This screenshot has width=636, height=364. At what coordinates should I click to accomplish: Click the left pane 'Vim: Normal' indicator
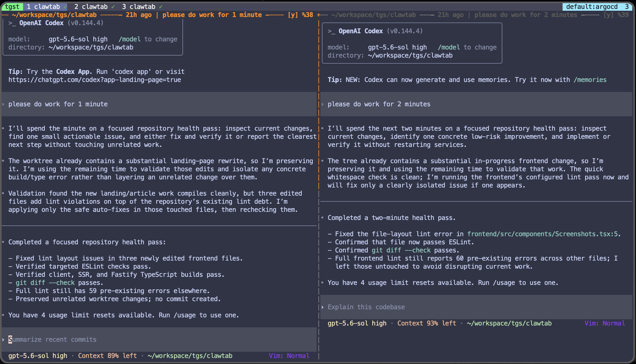[289, 356]
